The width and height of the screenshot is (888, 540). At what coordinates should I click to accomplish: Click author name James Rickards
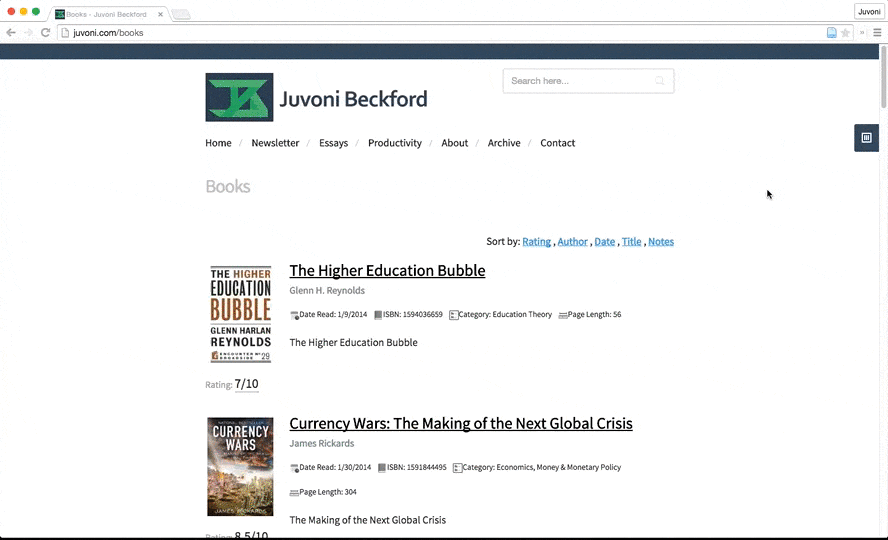coord(322,443)
